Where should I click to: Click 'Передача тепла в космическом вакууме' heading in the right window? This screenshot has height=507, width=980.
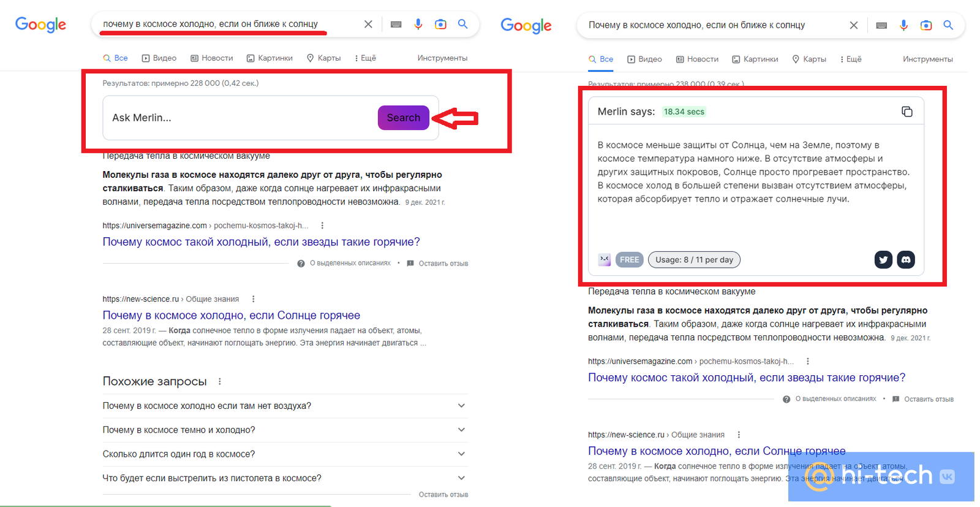point(672,292)
